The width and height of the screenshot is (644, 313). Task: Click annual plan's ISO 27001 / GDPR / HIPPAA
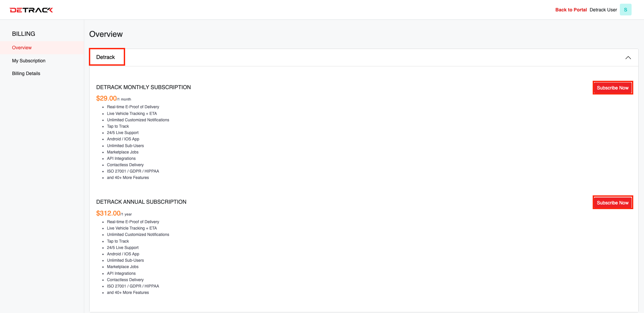pyautogui.click(x=133, y=286)
